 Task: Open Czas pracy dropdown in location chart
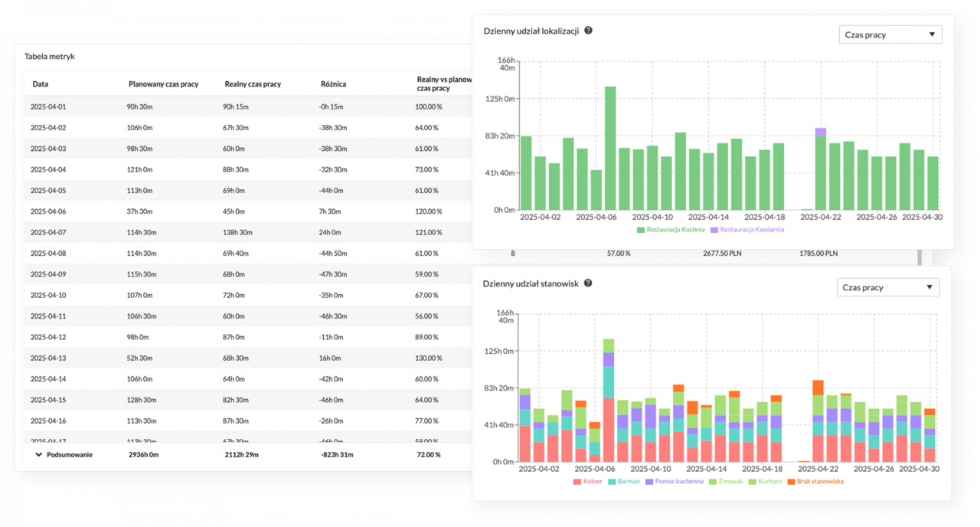[x=890, y=34]
